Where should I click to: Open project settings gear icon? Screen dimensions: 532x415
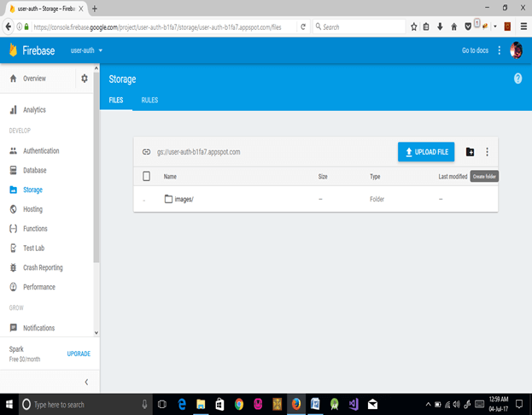click(85, 79)
